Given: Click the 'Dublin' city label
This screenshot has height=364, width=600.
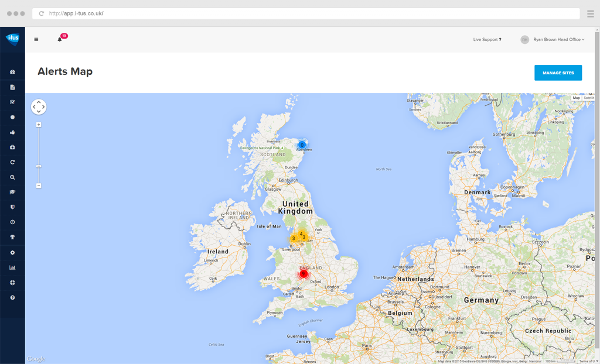Looking at the screenshot, I should tap(244, 243).
